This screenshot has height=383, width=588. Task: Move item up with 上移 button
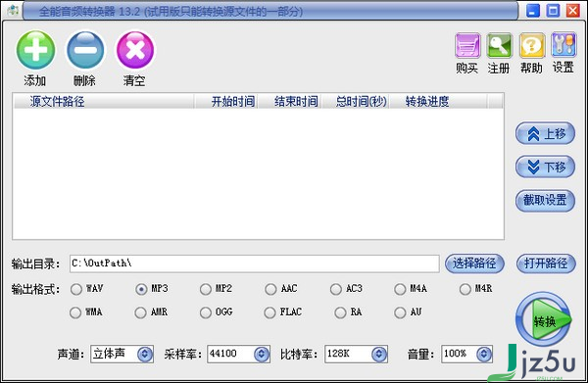(x=545, y=133)
